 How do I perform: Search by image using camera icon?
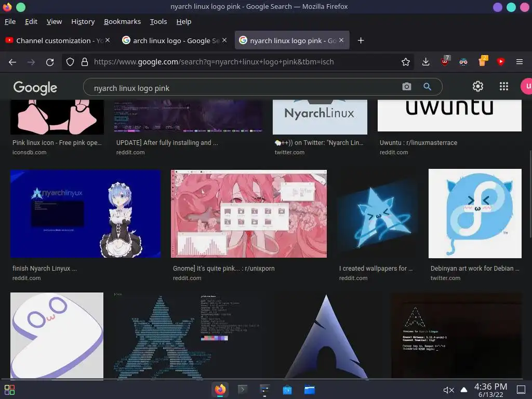[x=406, y=87]
